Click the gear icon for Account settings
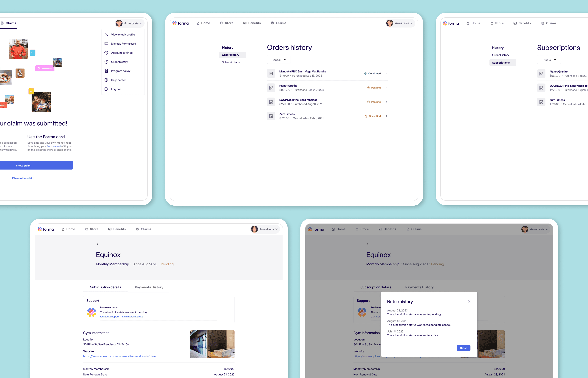Image resolution: width=588 pixels, height=378 pixels. click(x=106, y=53)
